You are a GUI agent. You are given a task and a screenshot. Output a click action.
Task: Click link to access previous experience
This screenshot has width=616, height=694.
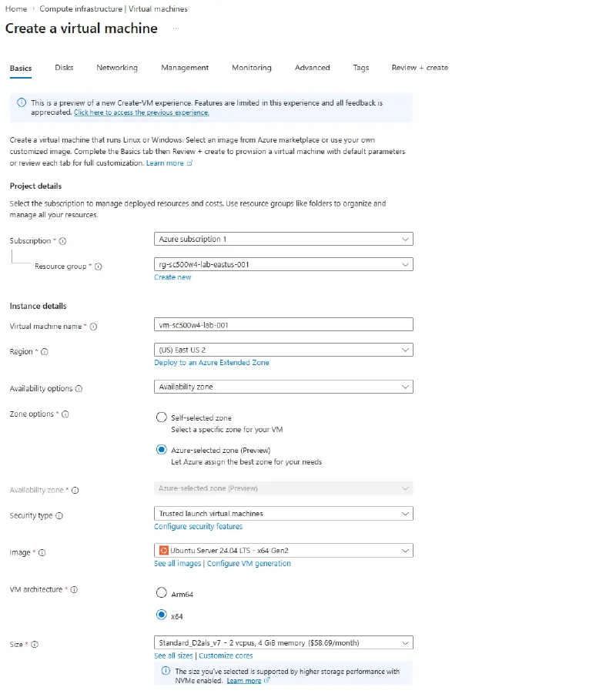coord(141,112)
